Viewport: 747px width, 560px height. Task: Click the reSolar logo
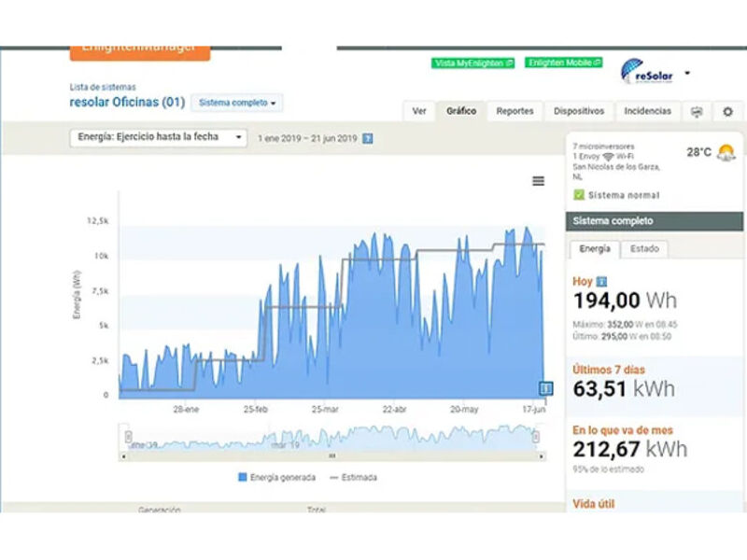pyautogui.click(x=647, y=71)
